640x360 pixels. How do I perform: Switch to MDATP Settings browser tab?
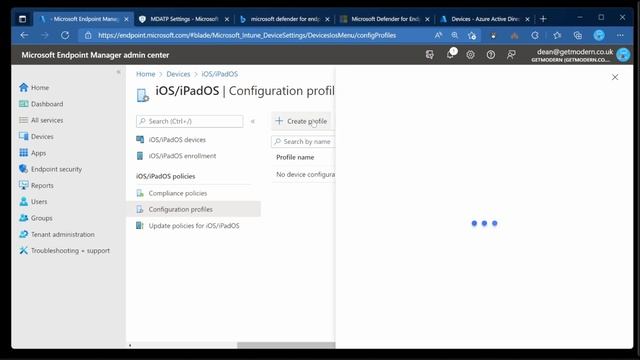(x=184, y=19)
